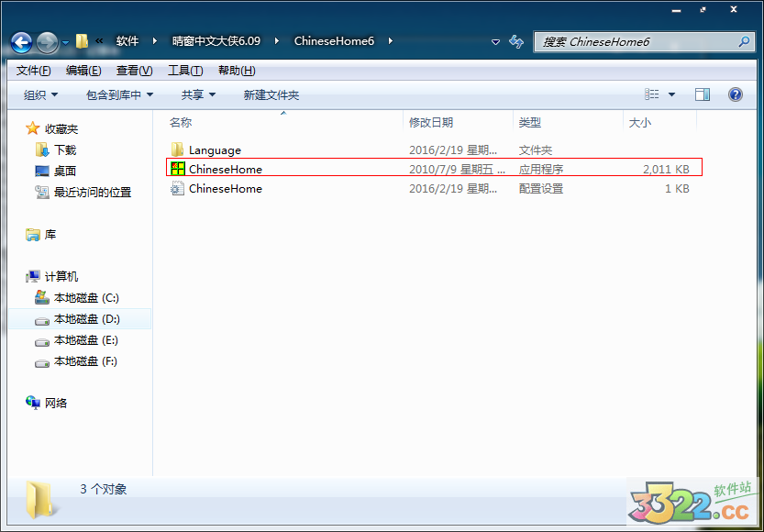
Task: Click the change view icon
Action: pos(651,94)
